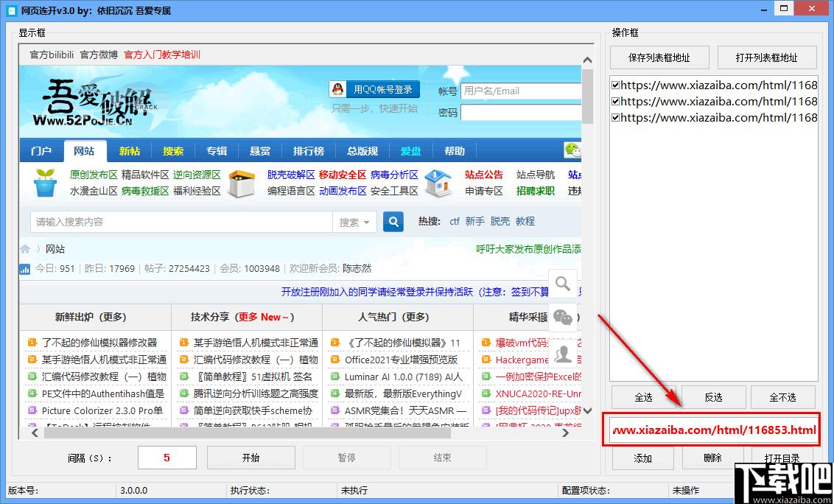Focus the URL entry field
Viewport: 834px width, 504px height.
pos(713,430)
